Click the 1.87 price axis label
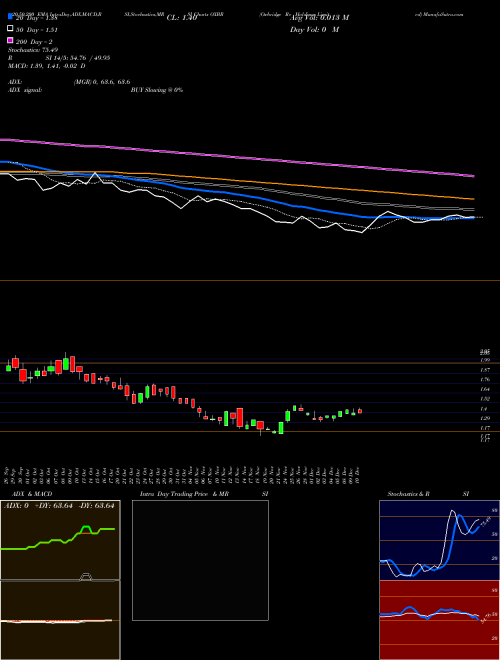This screenshot has height=660, width=500. 484,370
